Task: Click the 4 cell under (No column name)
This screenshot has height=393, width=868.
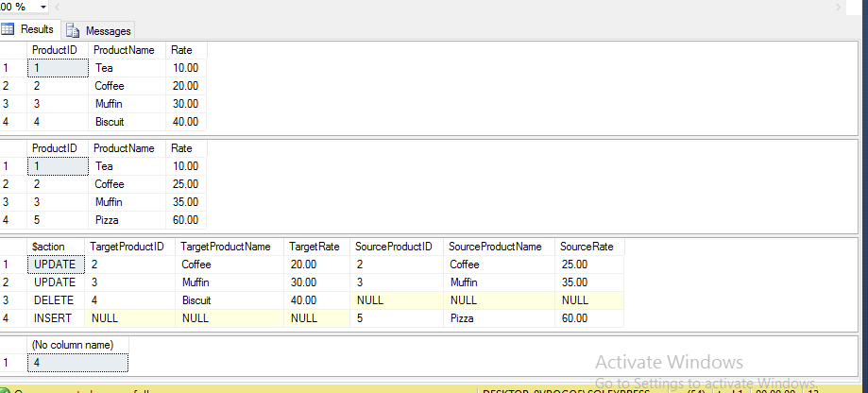Action: [76, 363]
